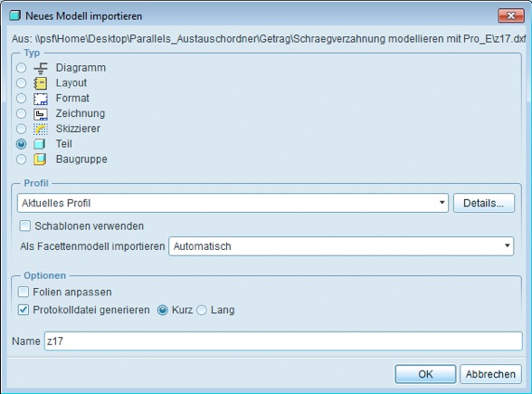Image resolution: width=532 pixels, height=394 pixels.
Task: Expand Als Facettenmodell importieren dropdown
Action: 341,246
